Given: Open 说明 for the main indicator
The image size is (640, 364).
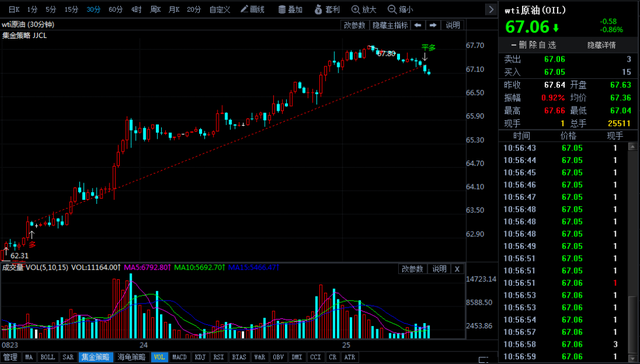Looking at the screenshot, I should coord(453,25).
